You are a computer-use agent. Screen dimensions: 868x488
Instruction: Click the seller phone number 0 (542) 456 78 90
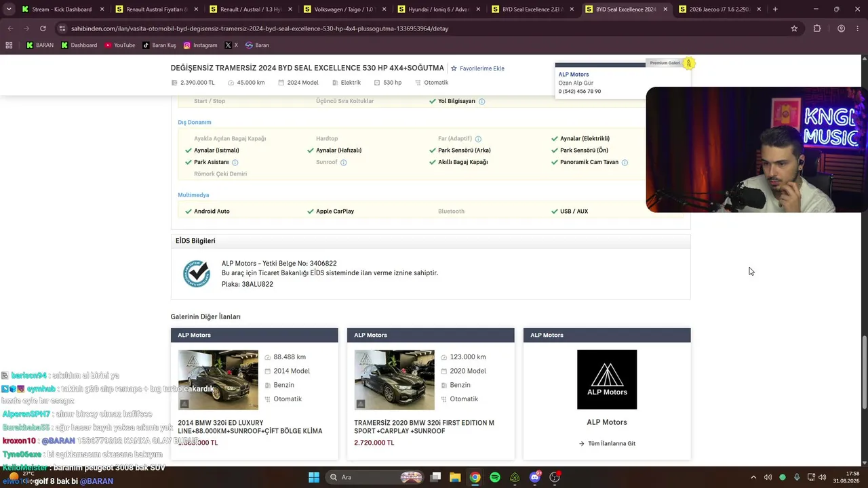(x=580, y=91)
